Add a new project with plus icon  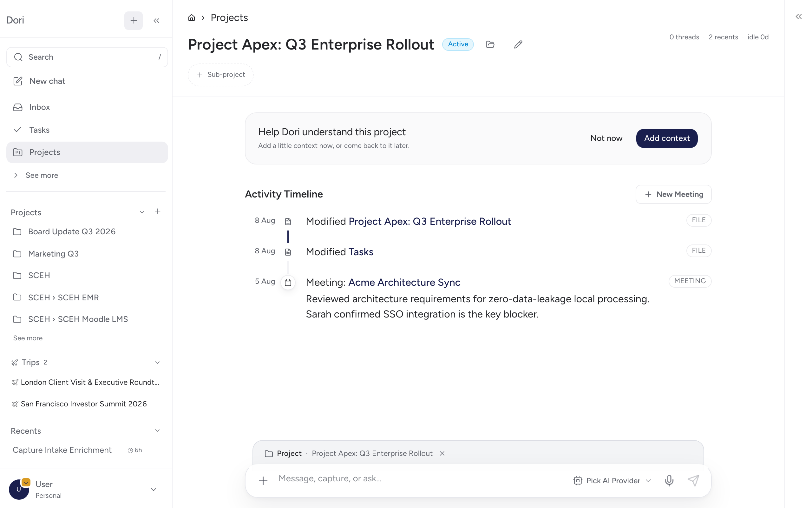click(158, 211)
